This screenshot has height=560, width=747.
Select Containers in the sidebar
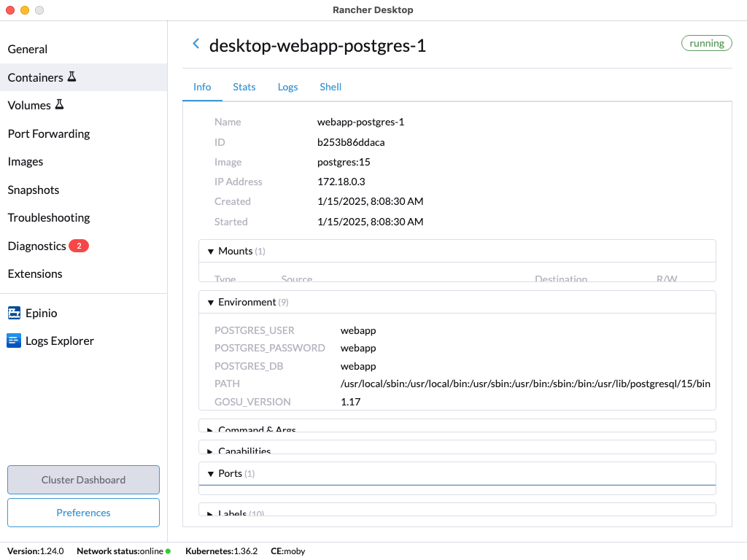pyautogui.click(x=83, y=77)
